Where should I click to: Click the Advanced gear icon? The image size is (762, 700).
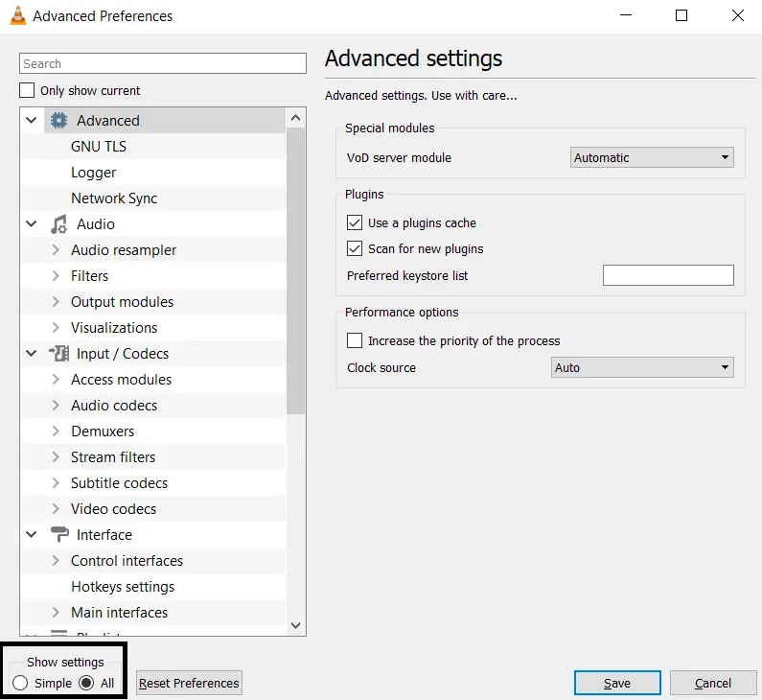click(x=58, y=121)
